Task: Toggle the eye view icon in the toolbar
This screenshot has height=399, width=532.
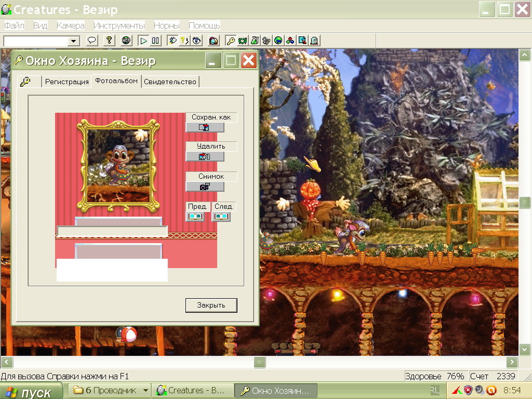Action: 196,41
